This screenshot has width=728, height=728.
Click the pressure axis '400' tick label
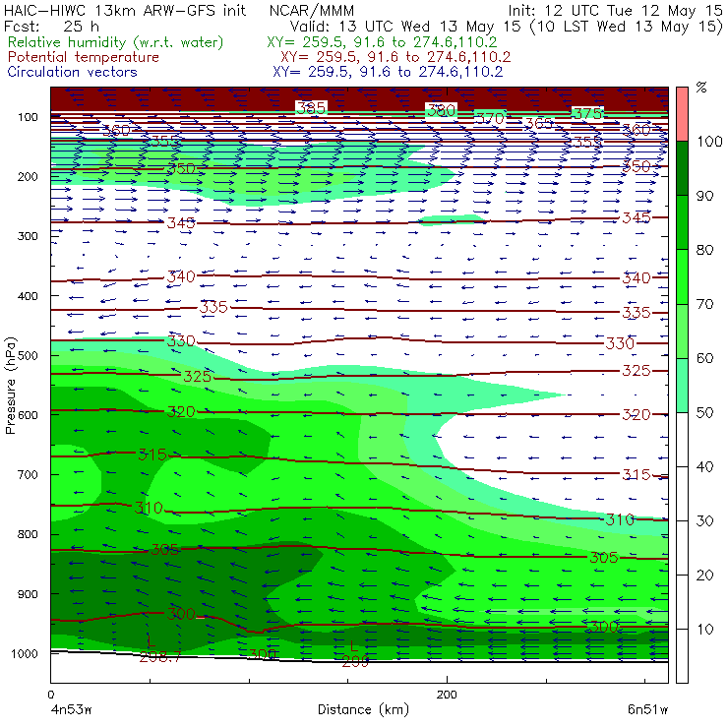click(28, 296)
